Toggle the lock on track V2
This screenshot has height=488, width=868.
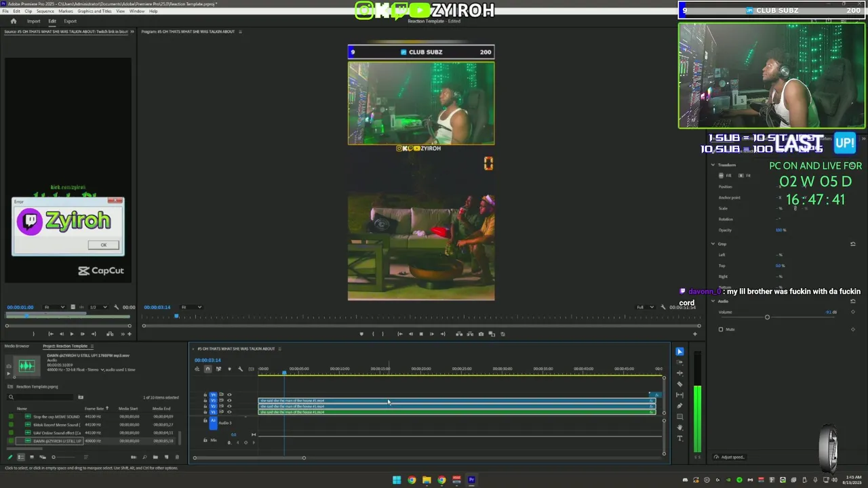205,406
